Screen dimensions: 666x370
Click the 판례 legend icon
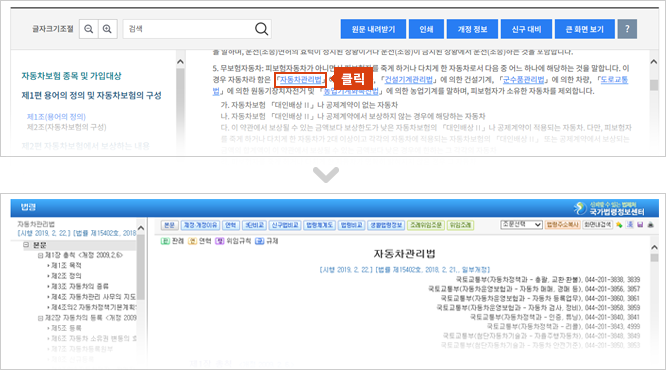(165, 241)
